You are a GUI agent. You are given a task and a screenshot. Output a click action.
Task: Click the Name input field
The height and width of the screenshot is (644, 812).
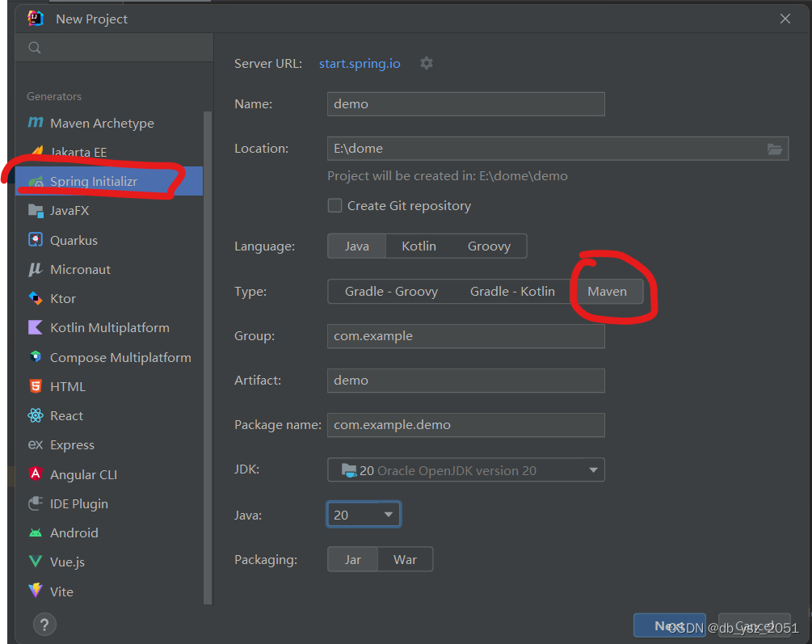click(x=465, y=104)
